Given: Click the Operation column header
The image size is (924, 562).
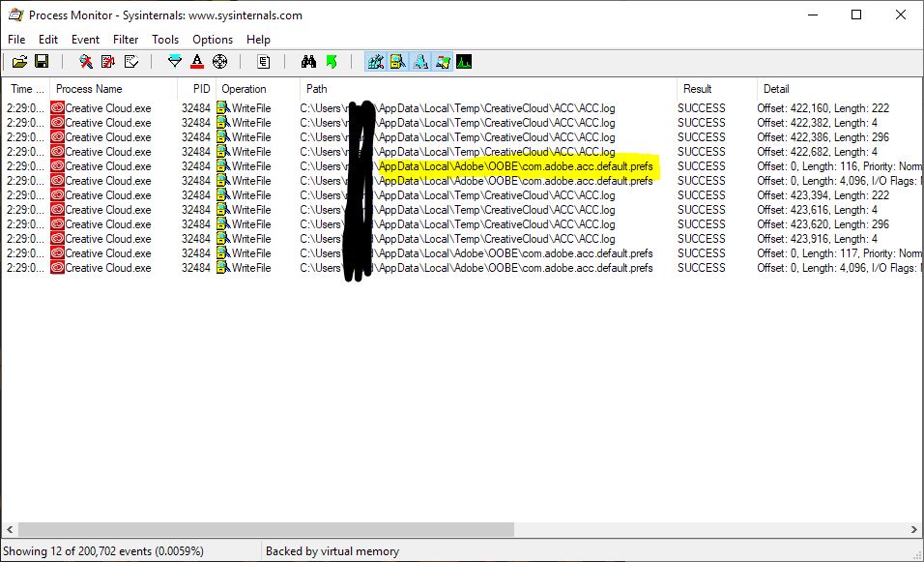Looking at the screenshot, I should 258,89.
